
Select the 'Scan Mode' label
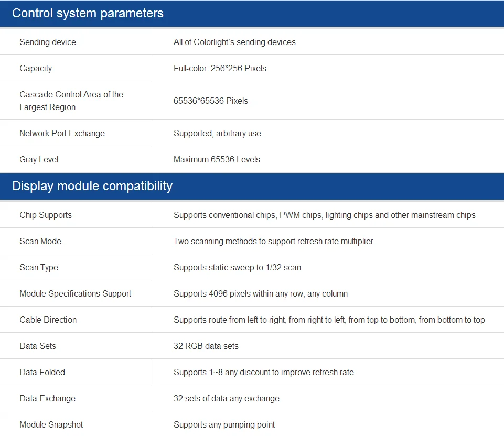click(40, 241)
